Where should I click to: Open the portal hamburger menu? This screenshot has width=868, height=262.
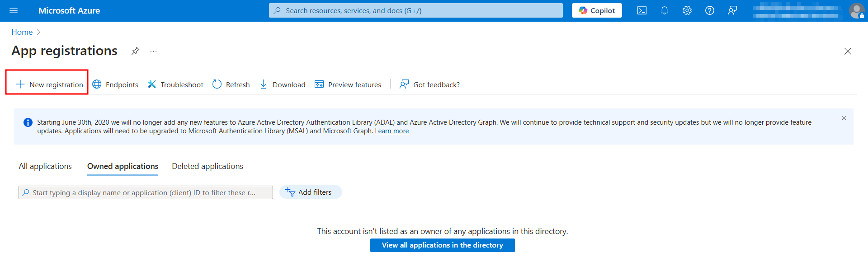tap(14, 10)
